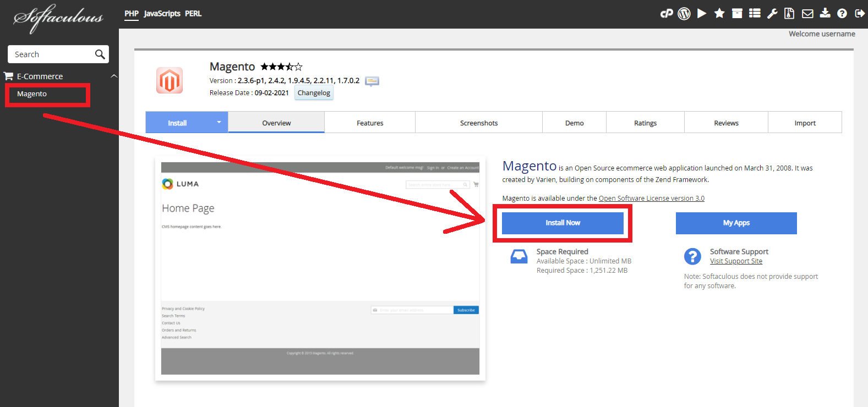Click the search magnifier icon
Viewport: 868px width, 407px height.
100,54
